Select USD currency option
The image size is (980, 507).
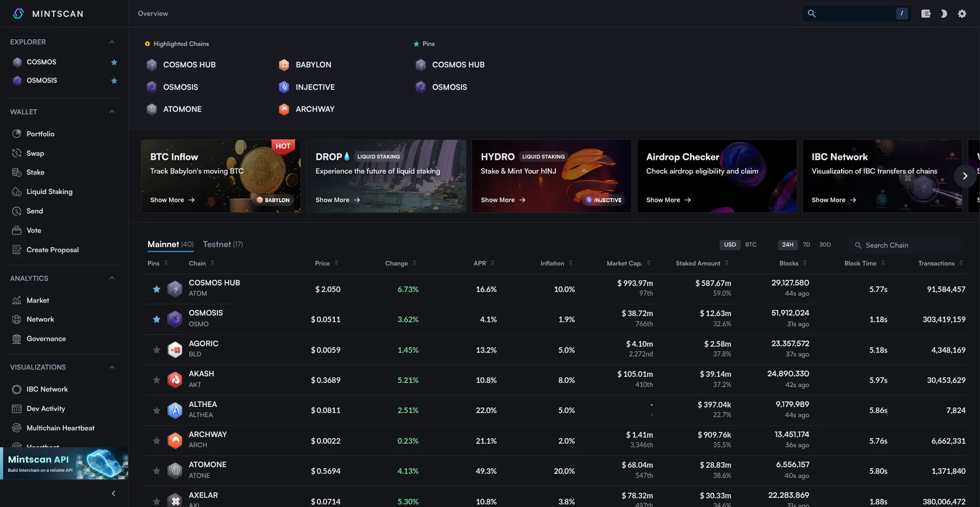coord(730,245)
